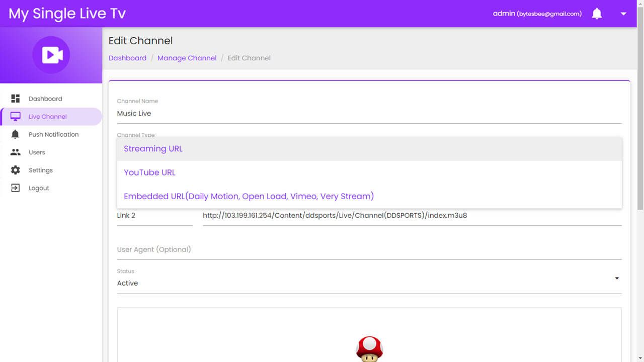Focus the User Agent (Optional) field

(x=369, y=249)
